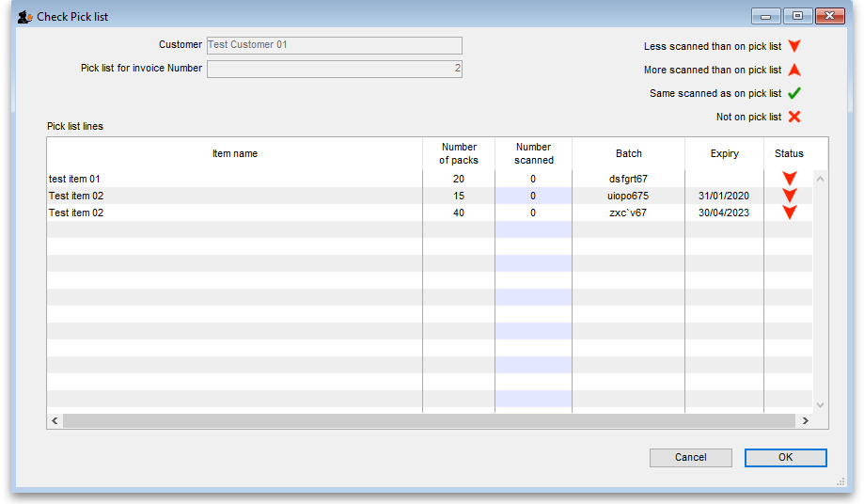Sort by Item name column header
Image resolution: width=864 pixels, height=504 pixels.
(x=234, y=153)
